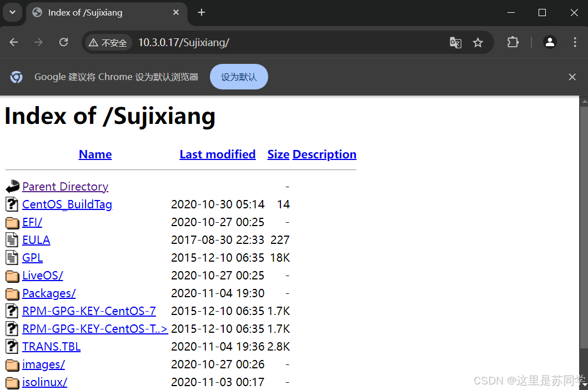Open the tab search dropdown arrow
Screen dimensions: 588x390
[12, 12]
